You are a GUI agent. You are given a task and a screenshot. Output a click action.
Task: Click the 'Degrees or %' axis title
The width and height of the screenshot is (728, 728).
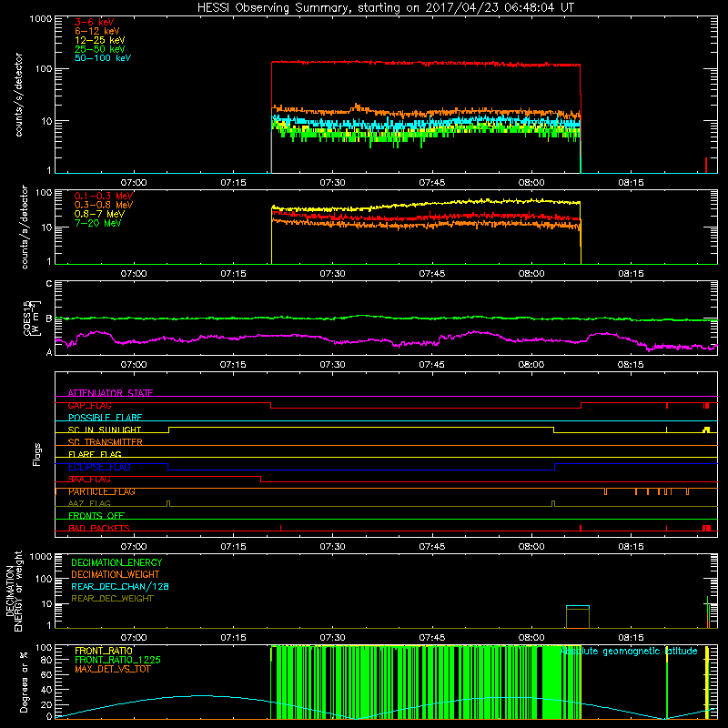click(24, 682)
